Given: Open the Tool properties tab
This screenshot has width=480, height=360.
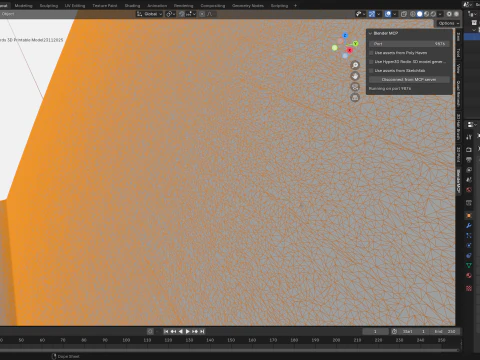Looking at the screenshot, I should [x=469, y=137].
